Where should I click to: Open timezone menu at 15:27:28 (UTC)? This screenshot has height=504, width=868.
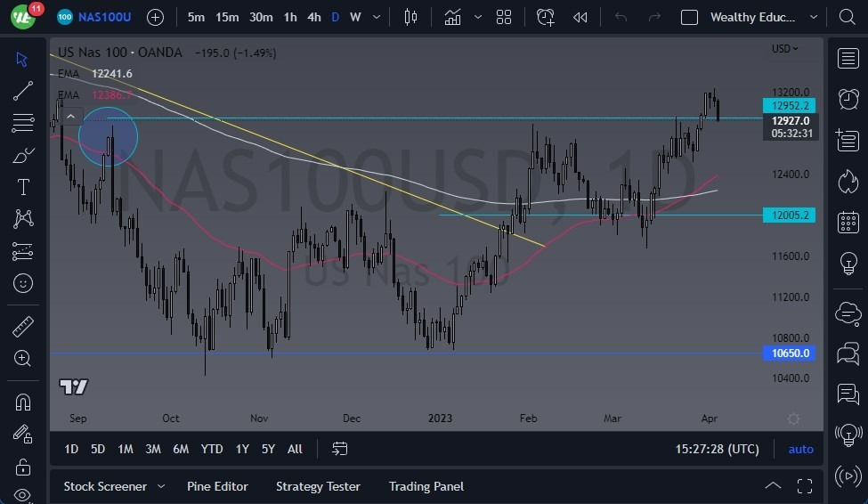tap(717, 449)
